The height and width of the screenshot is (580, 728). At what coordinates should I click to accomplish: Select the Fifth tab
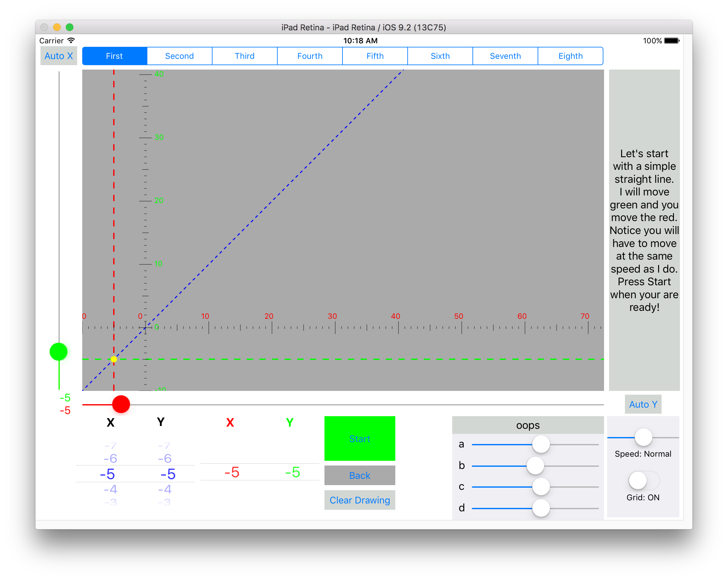[375, 56]
